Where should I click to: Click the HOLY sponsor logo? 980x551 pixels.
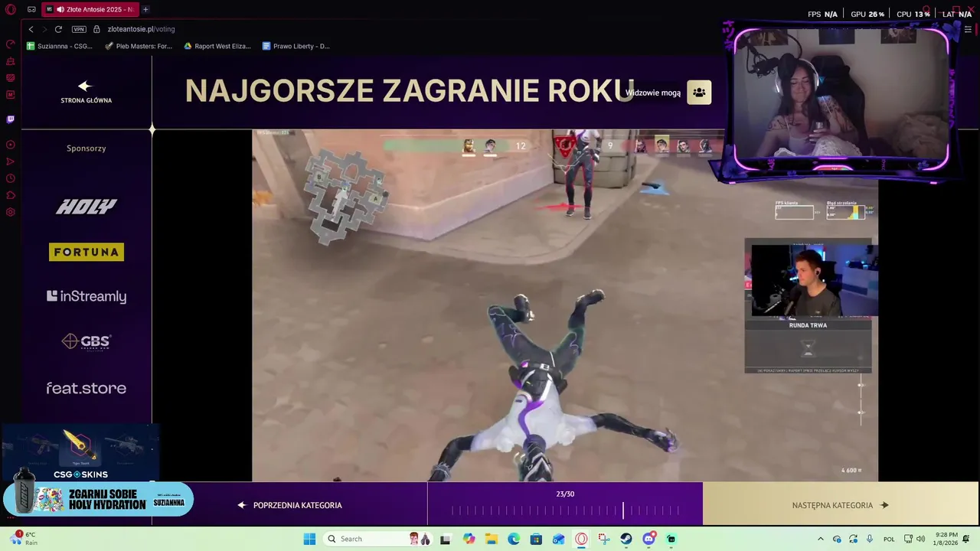point(87,207)
